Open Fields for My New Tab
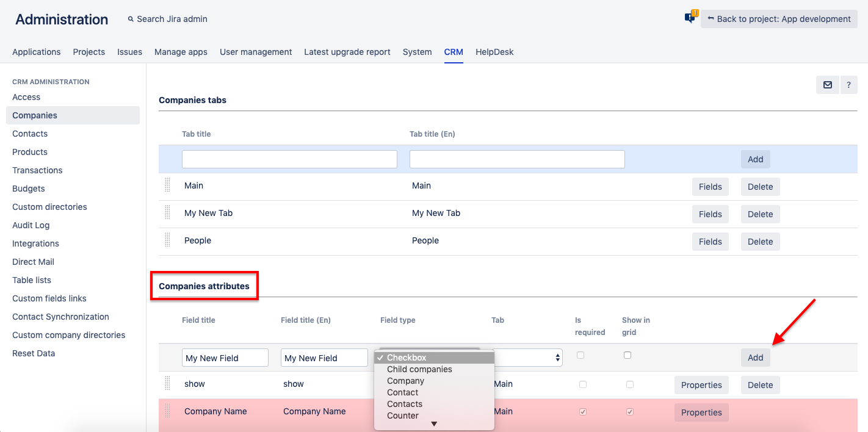The width and height of the screenshot is (868, 432). click(x=710, y=214)
